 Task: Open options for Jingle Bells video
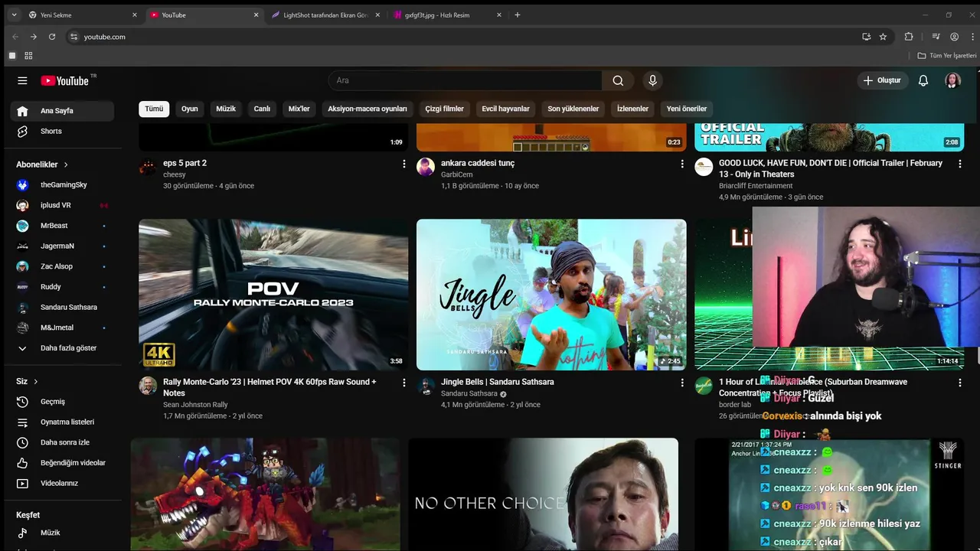[682, 383]
